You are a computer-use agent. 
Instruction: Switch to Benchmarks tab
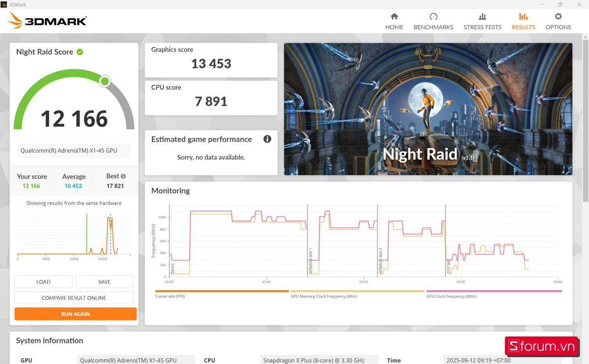tap(433, 22)
